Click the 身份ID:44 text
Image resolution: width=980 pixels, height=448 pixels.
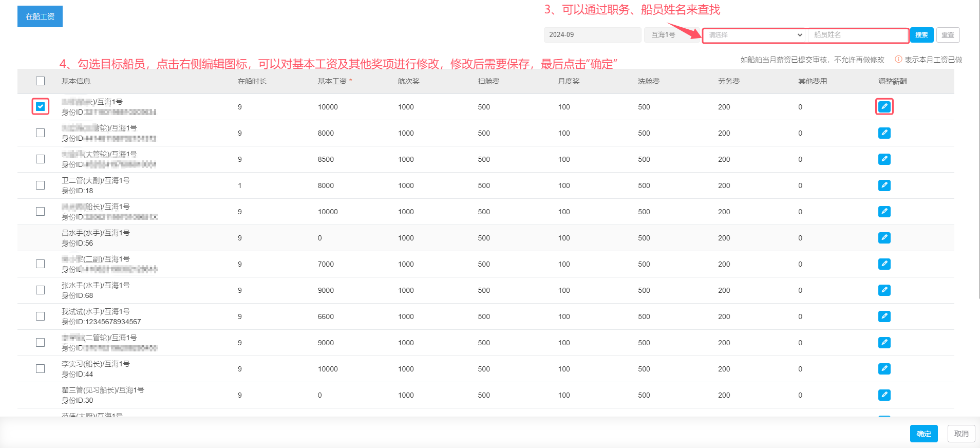pos(77,374)
